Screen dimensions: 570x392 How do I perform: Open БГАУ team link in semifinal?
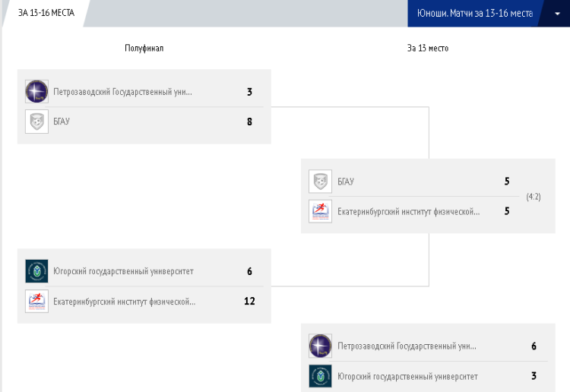coord(62,122)
